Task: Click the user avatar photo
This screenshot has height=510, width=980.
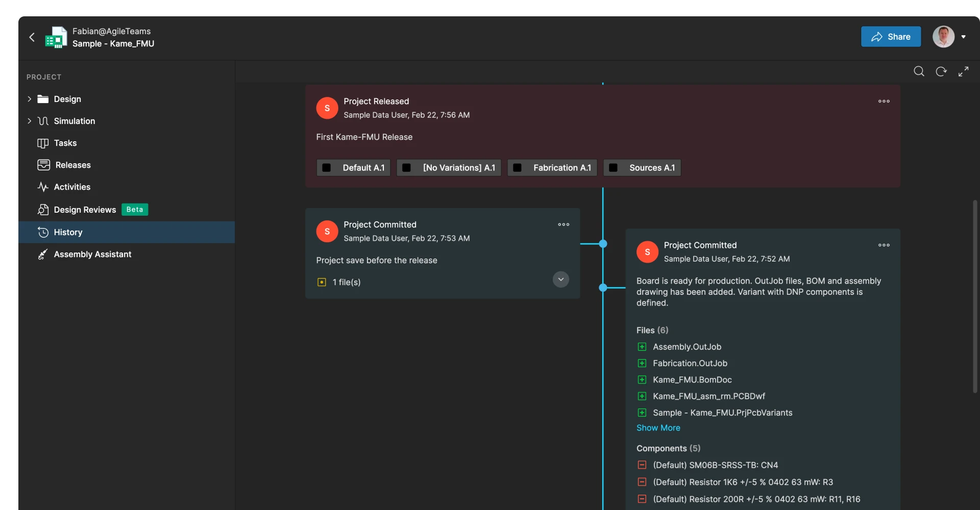Action: pos(943,37)
